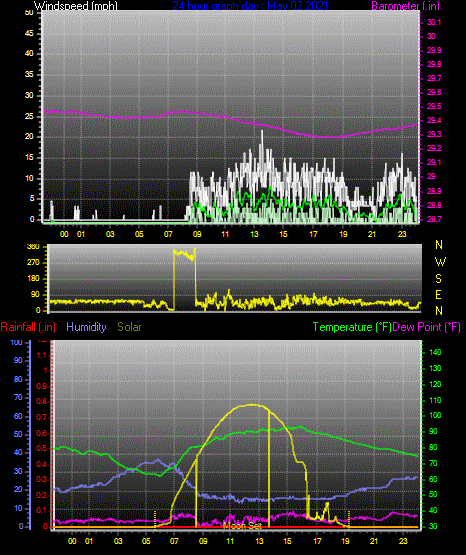Click hour label '07' under the temperature graph
The width and height of the screenshot is (466, 555).
[174, 541]
